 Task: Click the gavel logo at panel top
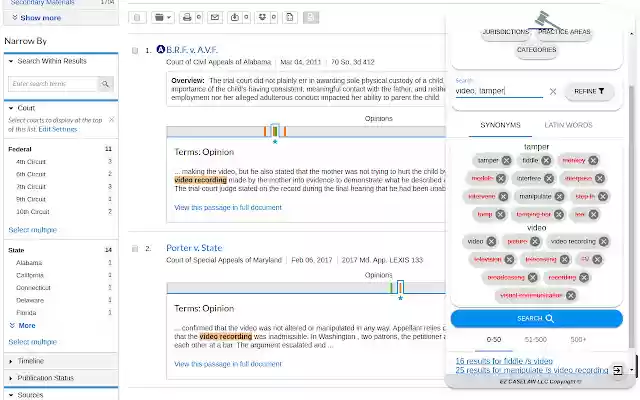[545, 20]
